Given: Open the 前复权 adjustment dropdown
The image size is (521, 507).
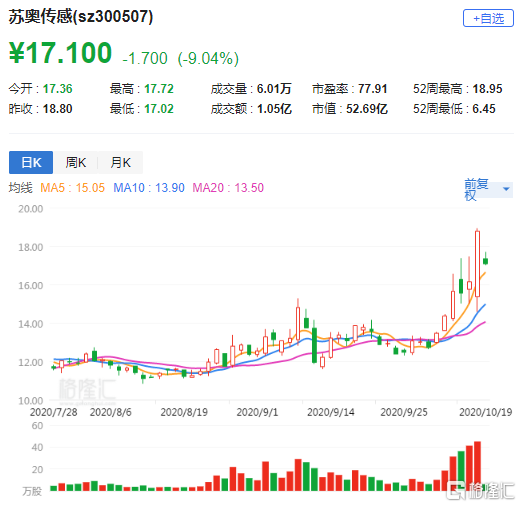Looking at the screenshot, I should pos(488,189).
